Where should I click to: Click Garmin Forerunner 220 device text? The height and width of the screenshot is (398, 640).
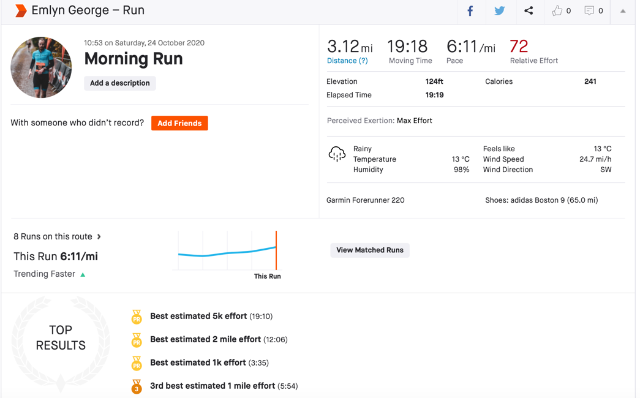tap(365, 200)
